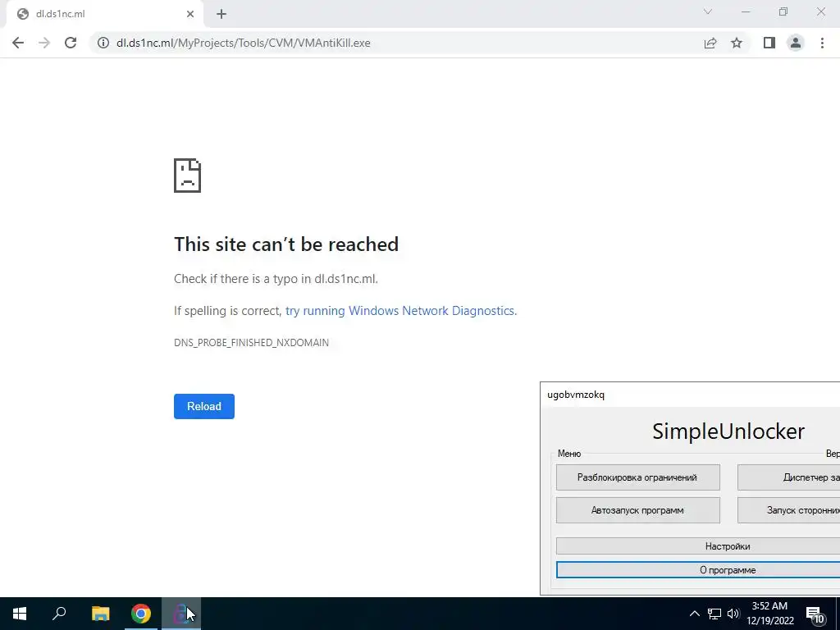
Task: Run Windows Network Diagnostics link
Action: pos(400,311)
